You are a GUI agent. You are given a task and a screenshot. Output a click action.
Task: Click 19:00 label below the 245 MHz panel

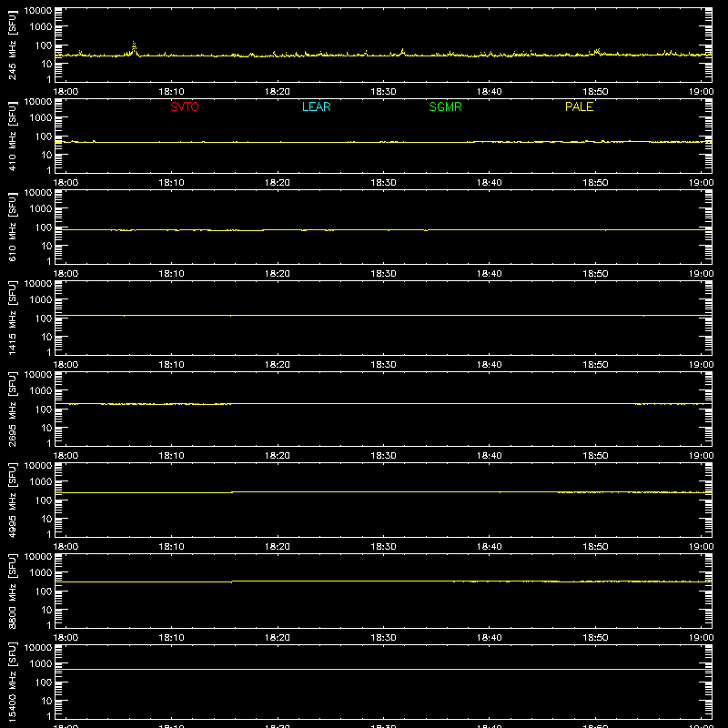pos(701,92)
